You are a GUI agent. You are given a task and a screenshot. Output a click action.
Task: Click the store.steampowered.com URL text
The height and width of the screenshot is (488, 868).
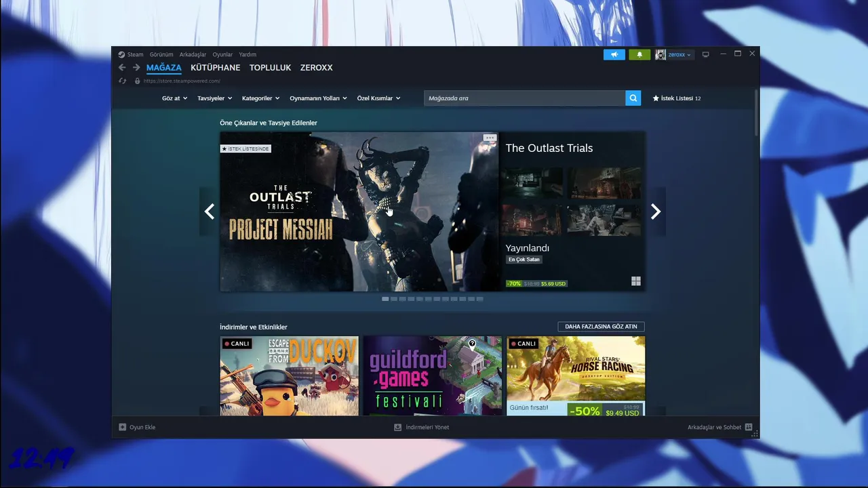[182, 81]
